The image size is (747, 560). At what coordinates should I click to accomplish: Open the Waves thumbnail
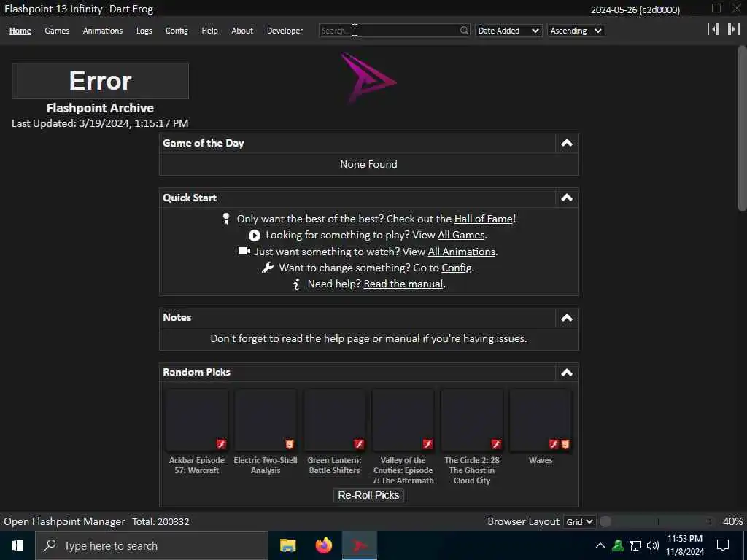(541, 420)
